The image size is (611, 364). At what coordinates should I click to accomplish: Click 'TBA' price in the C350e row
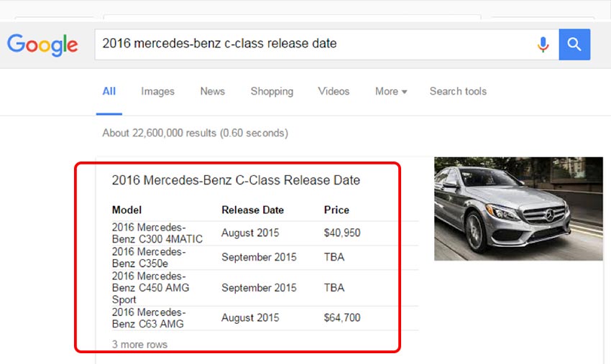334,257
